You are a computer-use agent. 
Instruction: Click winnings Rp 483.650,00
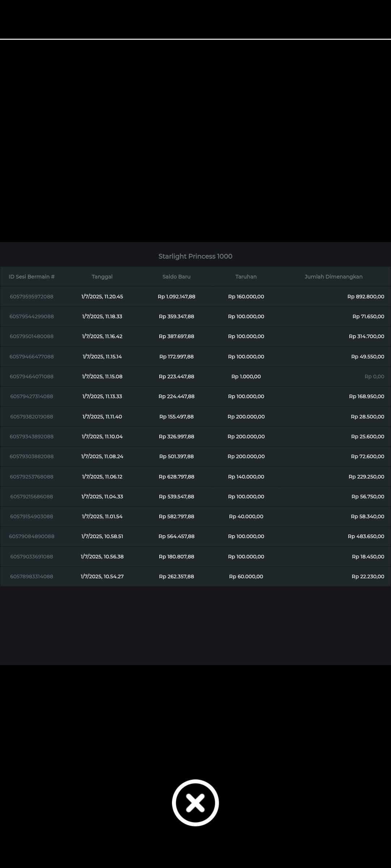click(x=366, y=536)
